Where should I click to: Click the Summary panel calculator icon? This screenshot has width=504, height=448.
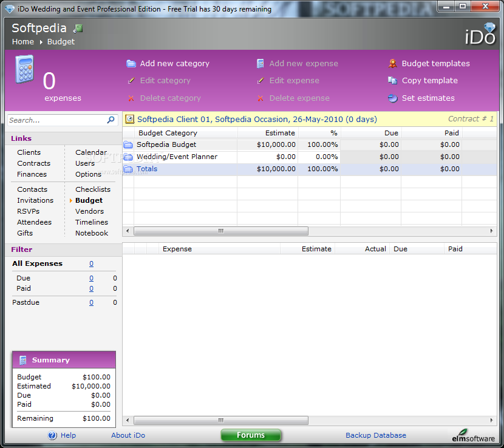pyautogui.click(x=23, y=360)
